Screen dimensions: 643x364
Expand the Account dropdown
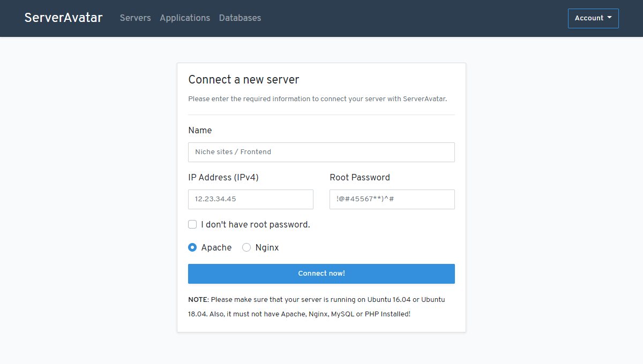(589, 18)
